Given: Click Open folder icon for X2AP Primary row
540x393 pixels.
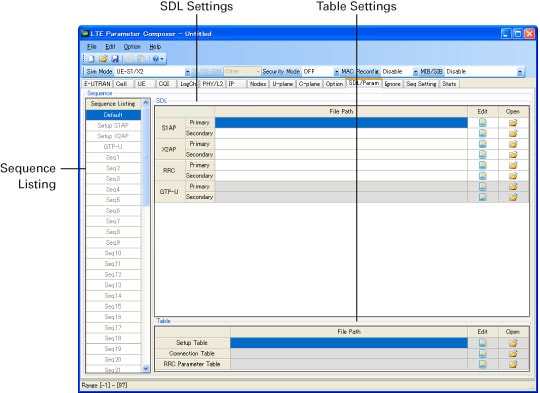Looking at the screenshot, I should [x=513, y=144].
